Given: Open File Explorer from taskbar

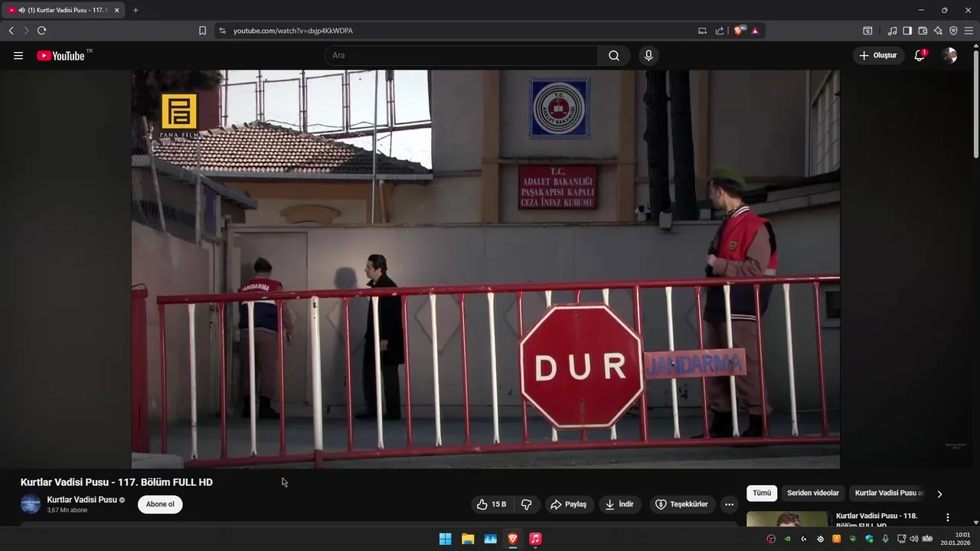Looking at the screenshot, I should point(468,539).
